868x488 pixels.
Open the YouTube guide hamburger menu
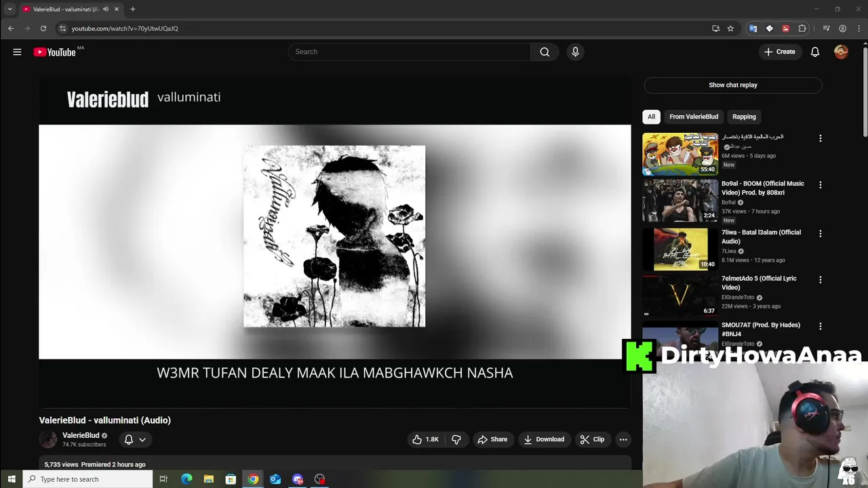click(x=17, y=52)
